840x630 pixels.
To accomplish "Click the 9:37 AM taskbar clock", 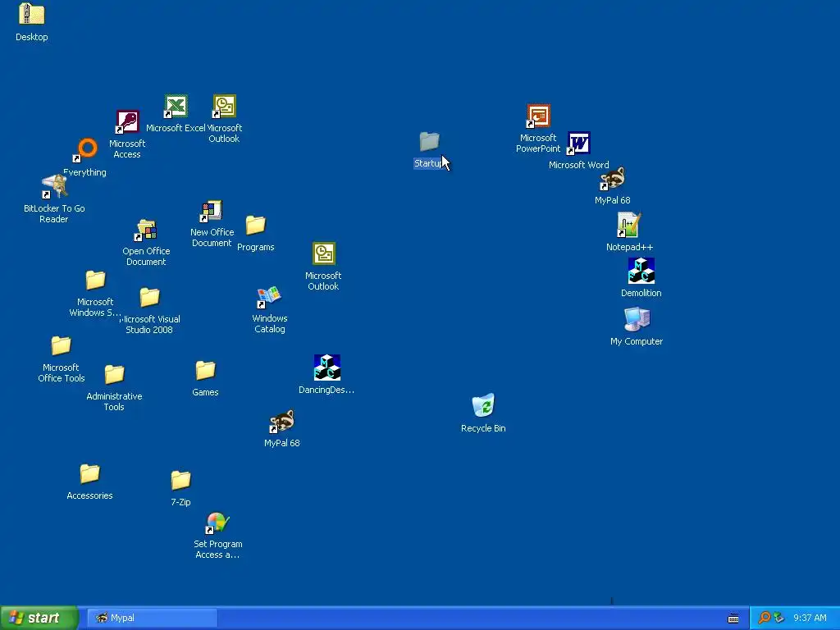I will click(x=810, y=618).
